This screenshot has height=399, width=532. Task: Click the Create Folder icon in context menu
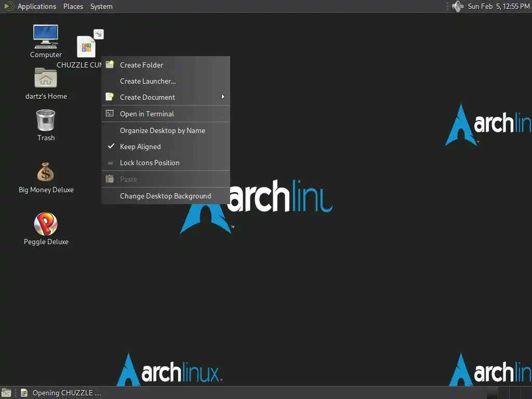110,64
